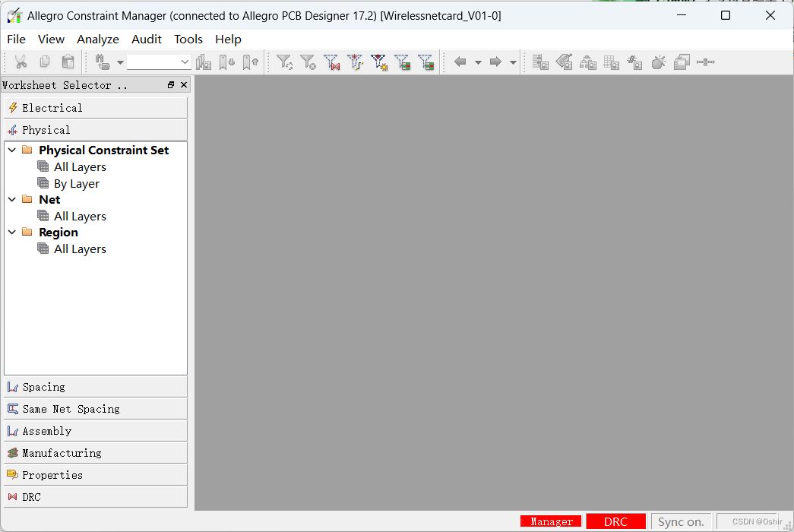Select By Layer under Physical Constraint Set
Image resolution: width=794 pixels, height=532 pixels.
point(76,184)
